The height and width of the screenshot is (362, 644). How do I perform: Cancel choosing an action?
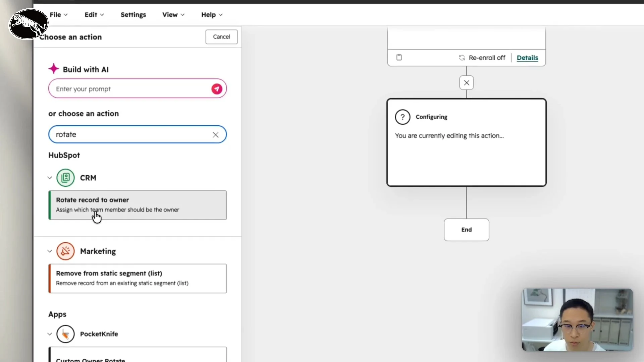[x=221, y=37]
